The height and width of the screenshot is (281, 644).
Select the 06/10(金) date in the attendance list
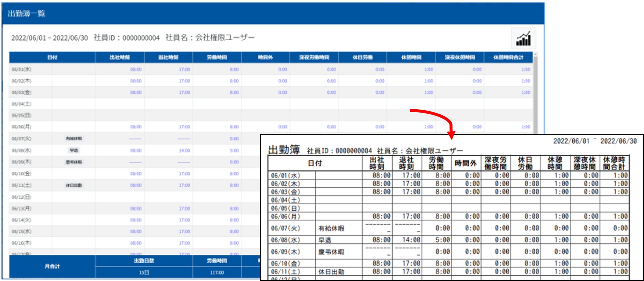coord(21,174)
